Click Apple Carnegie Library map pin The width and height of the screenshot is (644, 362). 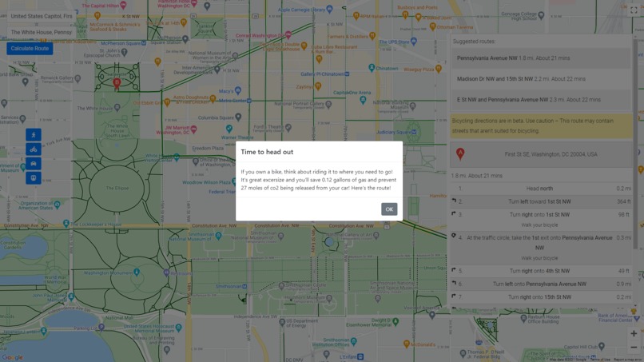[329, 9]
